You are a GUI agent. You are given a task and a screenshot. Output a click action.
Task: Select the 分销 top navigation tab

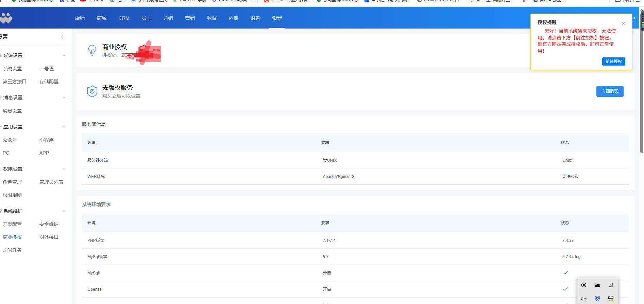click(x=168, y=18)
